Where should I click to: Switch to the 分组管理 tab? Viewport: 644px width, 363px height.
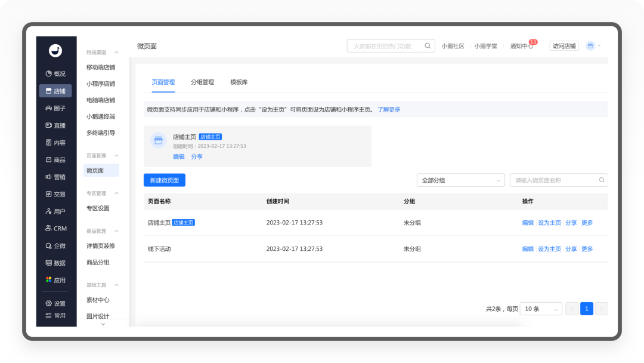tap(202, 82)
